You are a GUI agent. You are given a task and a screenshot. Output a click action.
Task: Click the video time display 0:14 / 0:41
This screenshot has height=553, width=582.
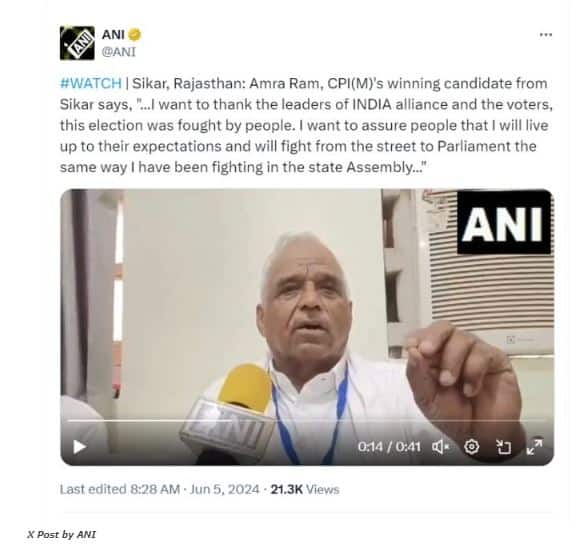(x=389, y=447)
